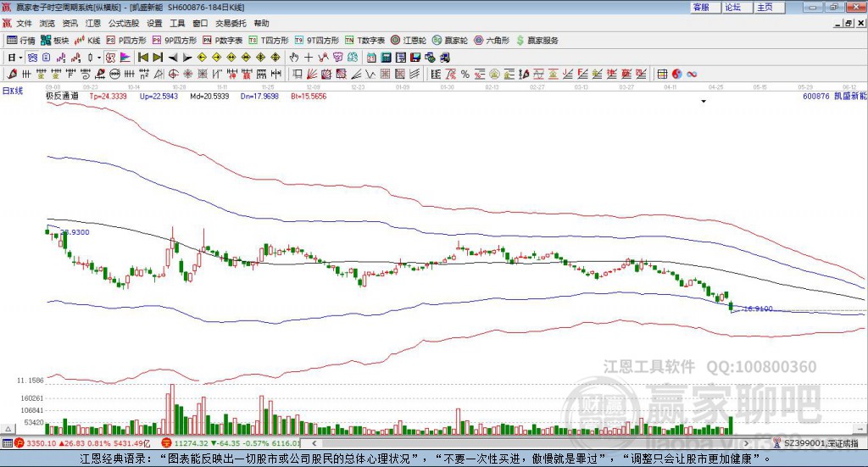868x467 pixels.
Task: Click the 600876 凯盛新能 stock label
Action: coord(835,96)
